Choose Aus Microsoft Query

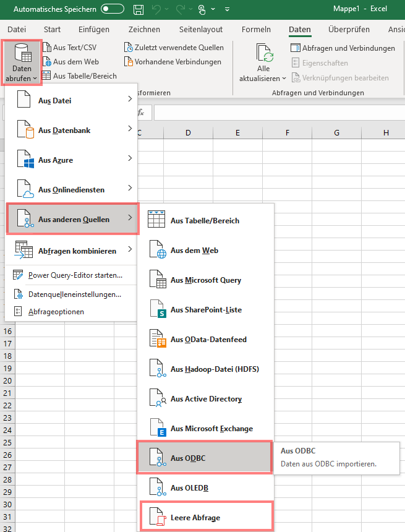tap(205, 280)
